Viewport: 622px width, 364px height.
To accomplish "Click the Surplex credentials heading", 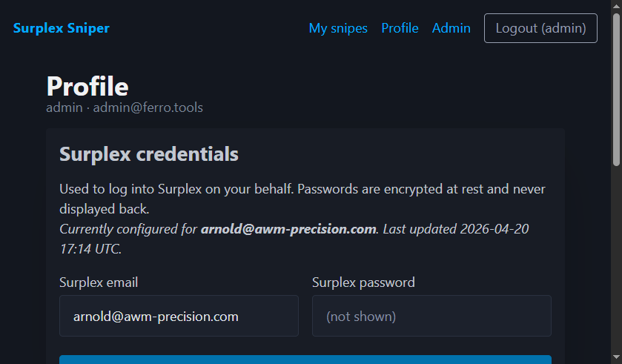I will pos(149,154).
